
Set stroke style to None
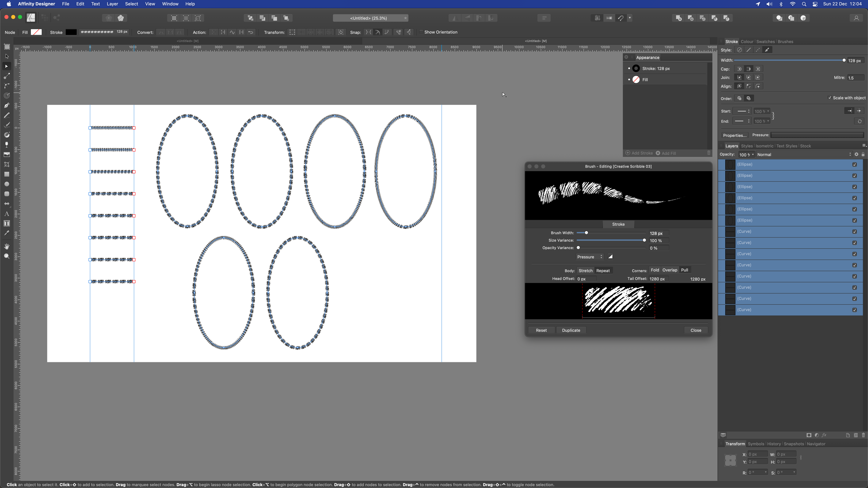[x=739, y=50]
